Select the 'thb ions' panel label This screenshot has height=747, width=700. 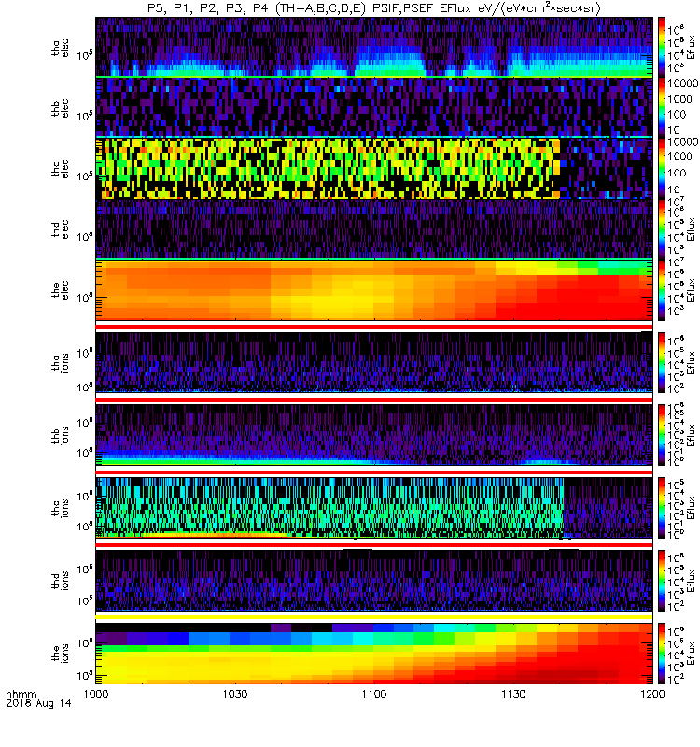(60, 435)
